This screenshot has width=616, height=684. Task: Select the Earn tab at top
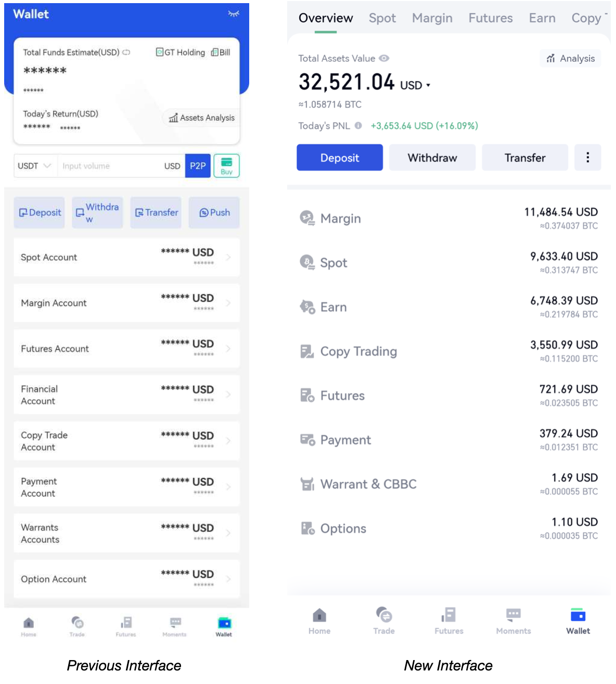[x=542, y=18]
